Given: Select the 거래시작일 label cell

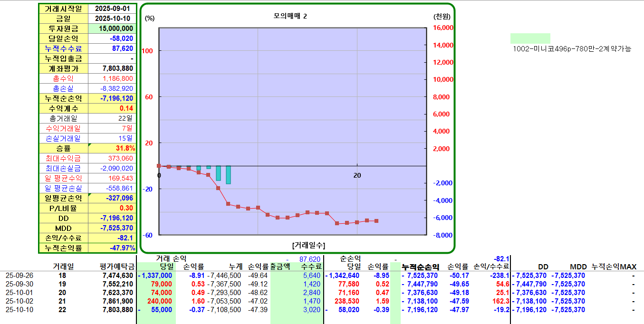Looking at the screenshot, I should pyautogui.click(x=63, y=9).
